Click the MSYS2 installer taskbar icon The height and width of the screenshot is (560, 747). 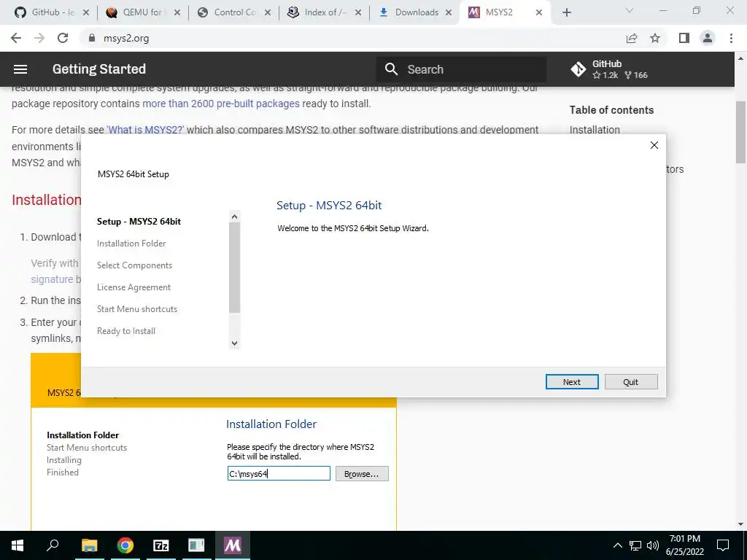pyautogui.click(x=233, y=545)
